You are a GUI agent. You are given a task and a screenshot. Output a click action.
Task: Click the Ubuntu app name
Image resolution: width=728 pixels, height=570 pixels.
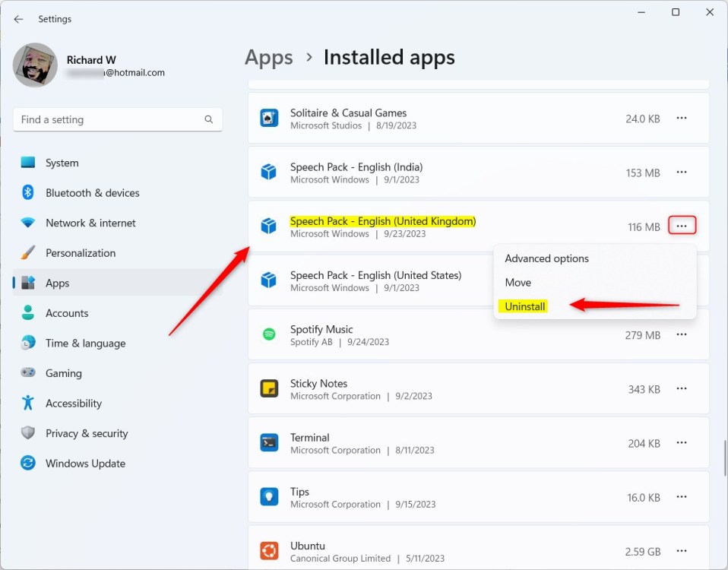307,546
